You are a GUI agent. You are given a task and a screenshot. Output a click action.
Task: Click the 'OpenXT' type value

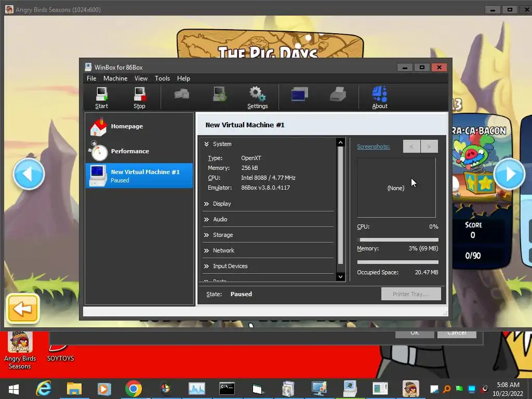(x=251, y=158)
